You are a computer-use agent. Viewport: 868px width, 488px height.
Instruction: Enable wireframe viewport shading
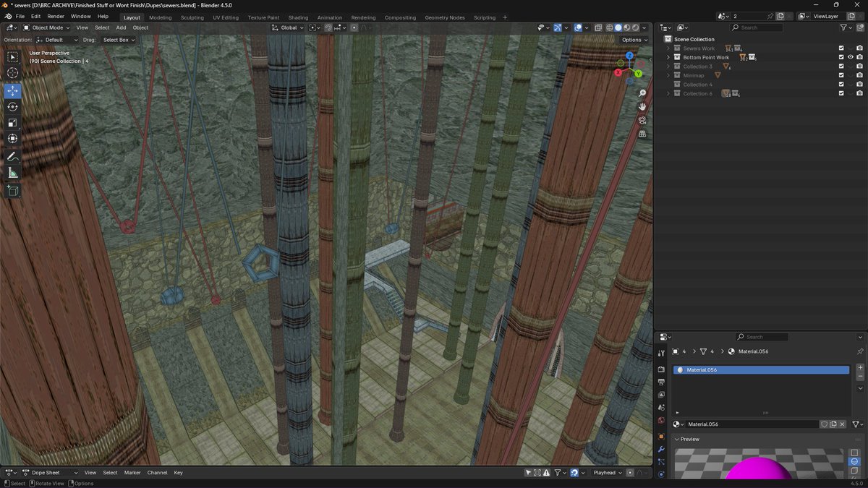(608, 27)
